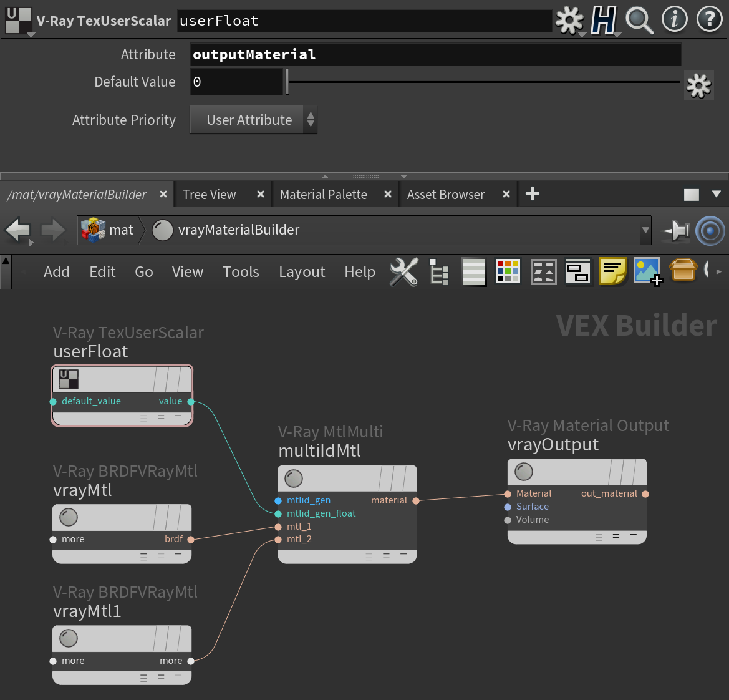Open the Help menu
The height and width of the screenshot is (700, 729).
point(360,271)
